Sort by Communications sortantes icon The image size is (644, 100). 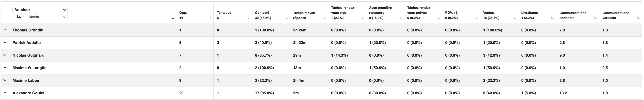[x=595, y=18]
